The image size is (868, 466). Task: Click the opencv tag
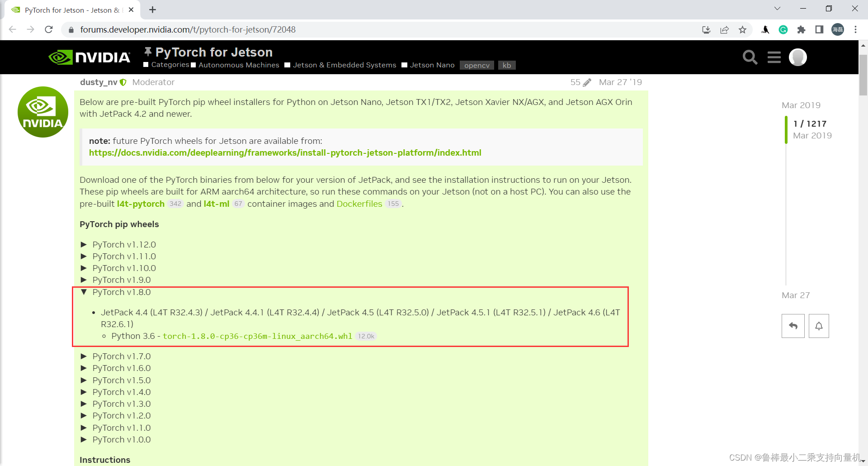click(477, 65)
